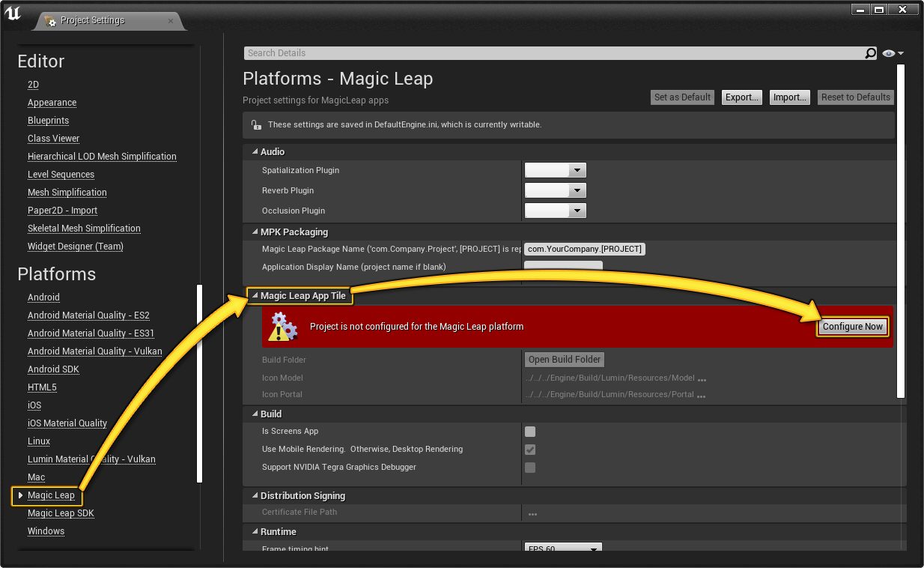Click Configure Now button

click(852, 327)
